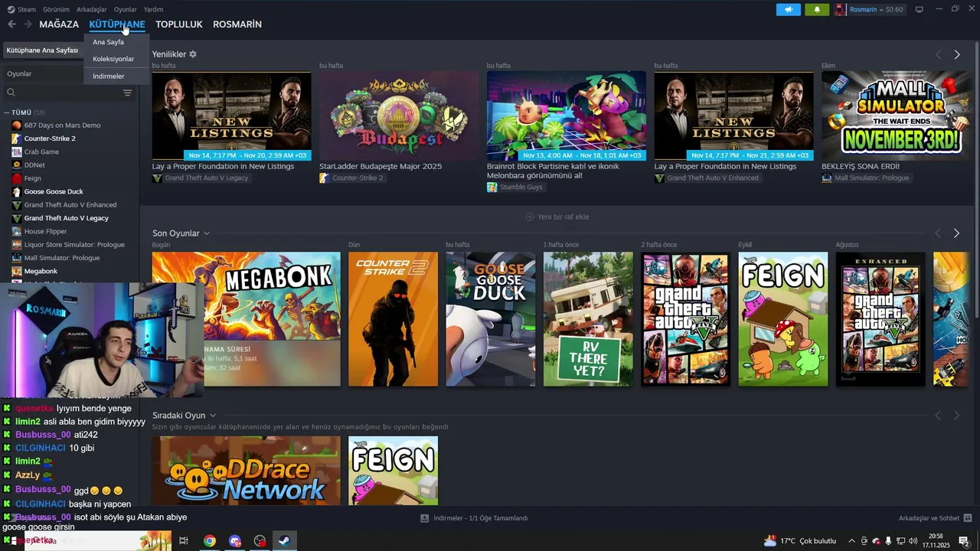Click the 687 Days on Mars icon
Screen dimensions: 980x551
pyautogui.click(x=17, y=125)
